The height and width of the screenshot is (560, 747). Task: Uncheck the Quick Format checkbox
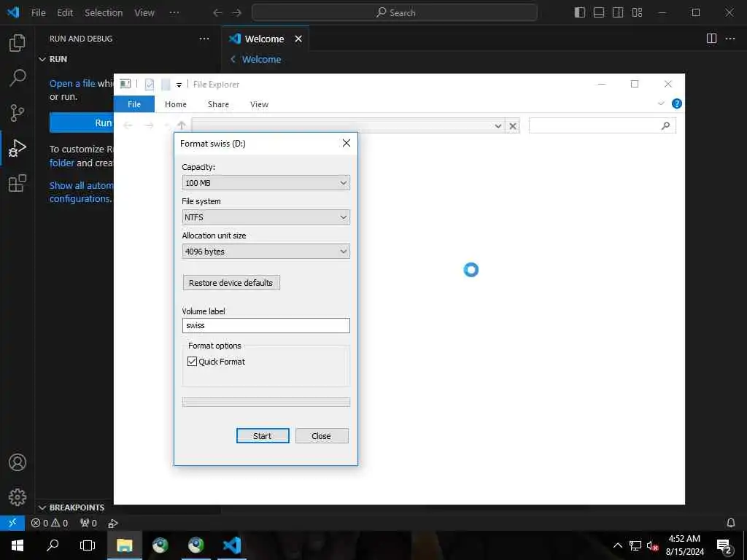pyautogui.click(x=192, y=362)
